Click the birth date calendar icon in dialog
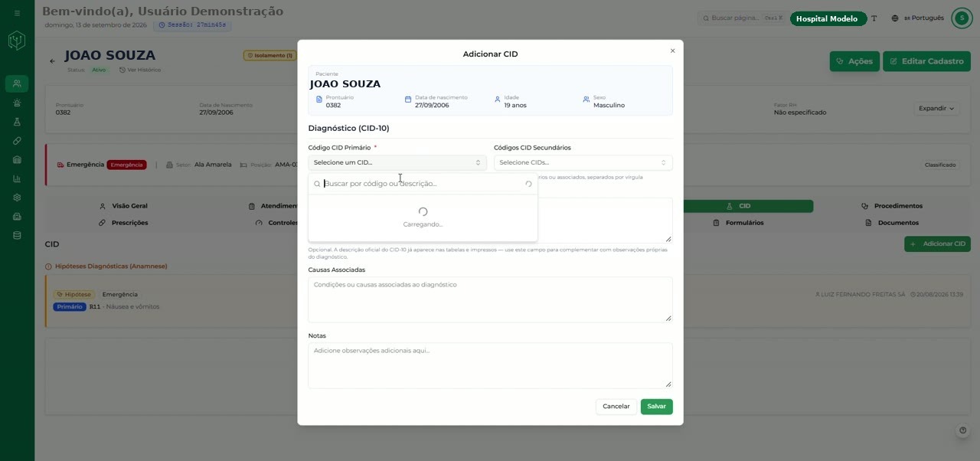The width and height of the screenshot is (980, 461). [408, 100]
